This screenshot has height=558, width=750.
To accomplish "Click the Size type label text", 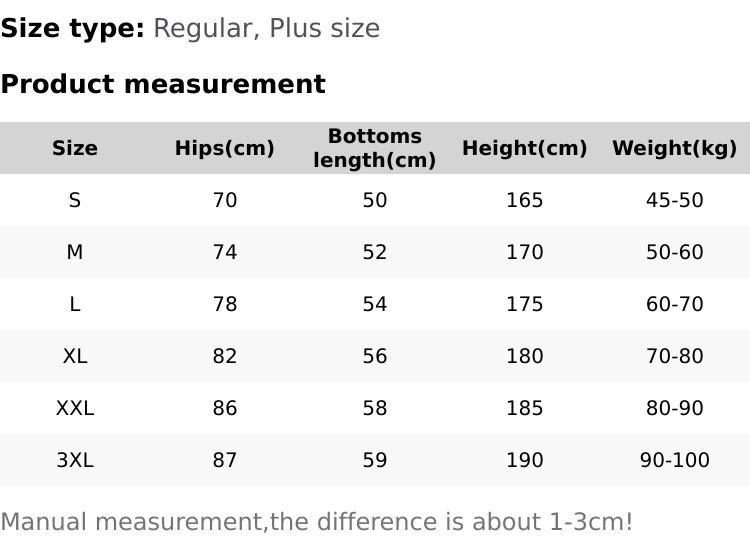I will [73, 28].
